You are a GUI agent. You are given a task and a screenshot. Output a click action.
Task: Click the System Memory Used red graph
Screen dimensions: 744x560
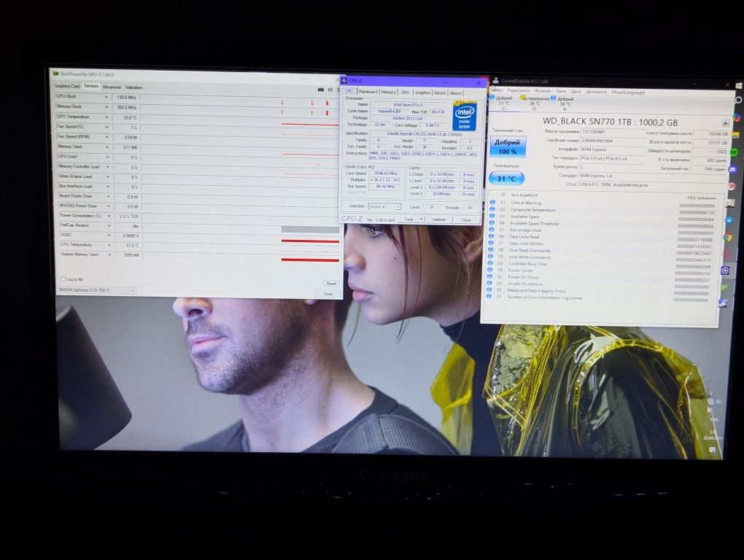pyautogui.click(x=310, y=260)
